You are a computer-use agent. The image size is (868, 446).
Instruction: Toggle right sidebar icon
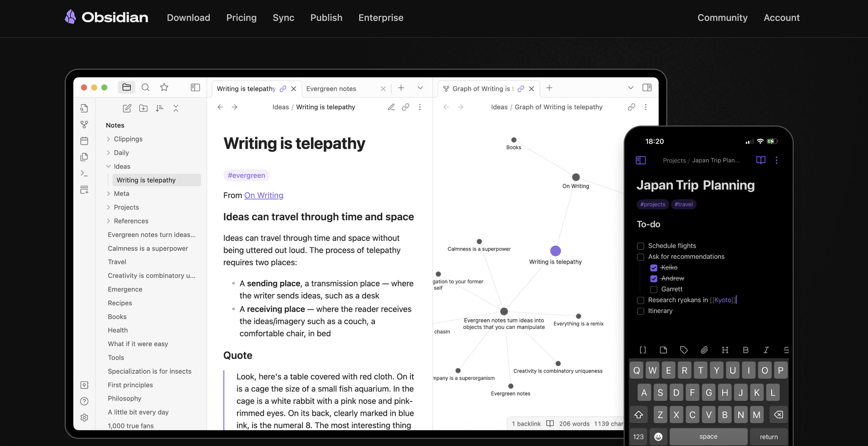[647, 88]
